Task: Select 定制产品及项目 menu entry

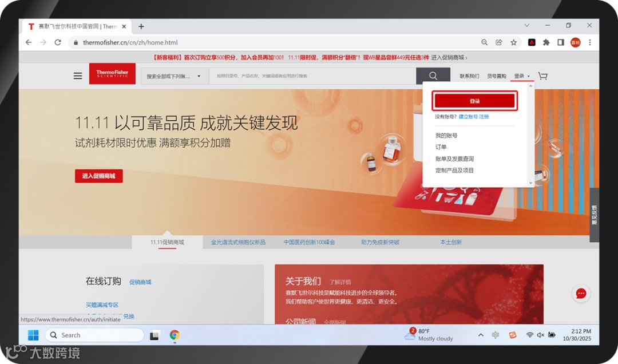Action: (x=454, y=171)
